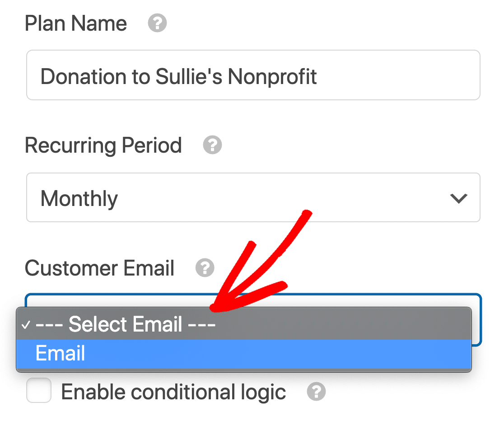
Task: Click the "Recurring Period" label text
Action: point(103,145)
